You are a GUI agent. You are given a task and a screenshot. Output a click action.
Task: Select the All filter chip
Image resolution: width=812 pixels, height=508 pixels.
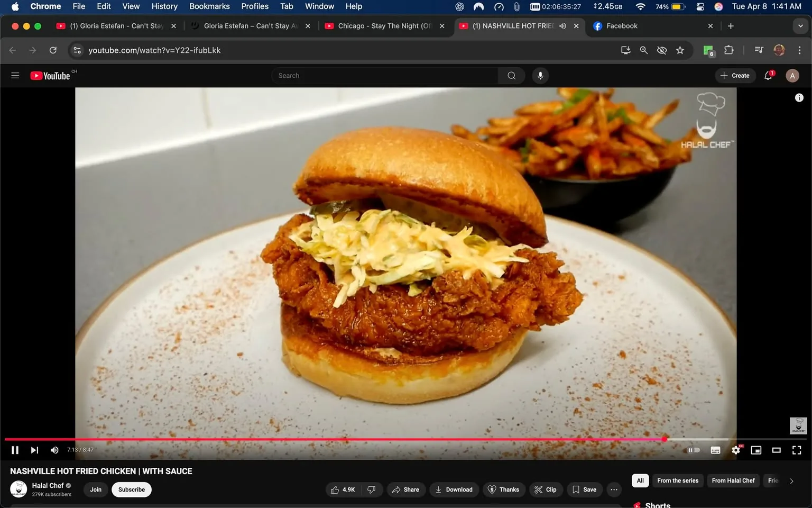click(x=640, y=480)
